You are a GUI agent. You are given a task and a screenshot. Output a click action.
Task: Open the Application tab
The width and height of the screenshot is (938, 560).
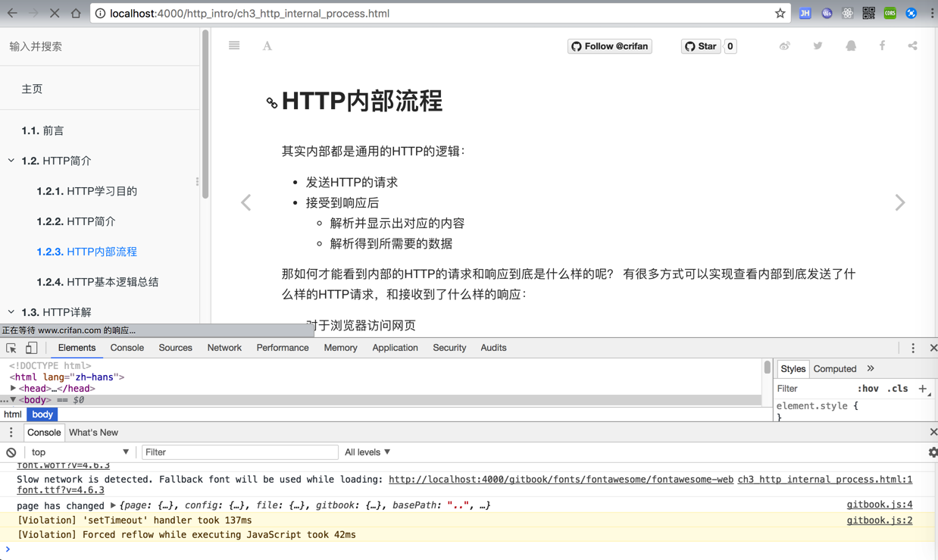[395, 348]
